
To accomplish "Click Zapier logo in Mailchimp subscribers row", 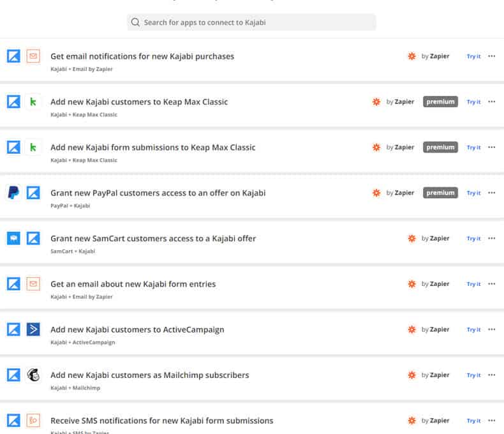I will pos(411,375).
